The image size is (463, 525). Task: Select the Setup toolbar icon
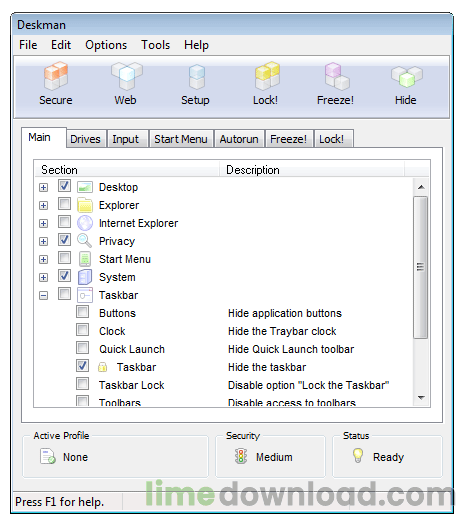tap(196, 77)
